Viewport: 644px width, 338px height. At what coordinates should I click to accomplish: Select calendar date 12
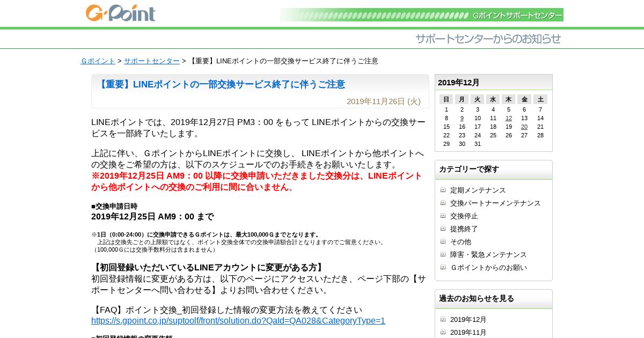pos(509,118)
